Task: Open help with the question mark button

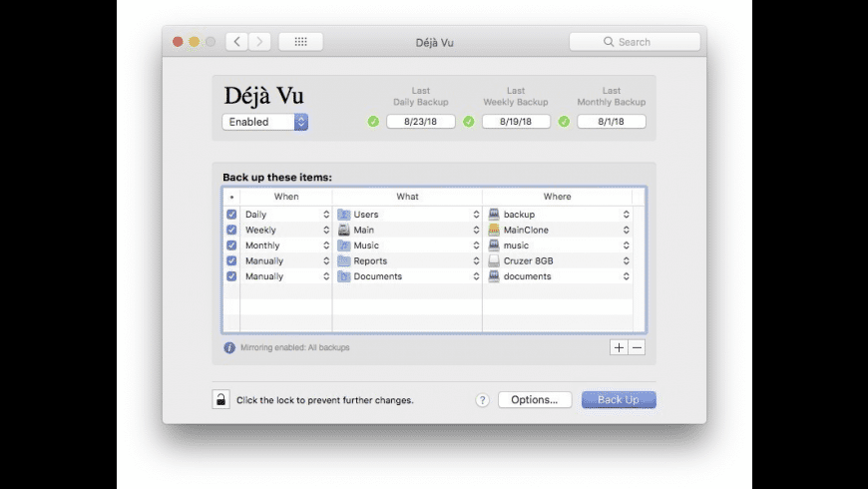Action: pos(482,400)
